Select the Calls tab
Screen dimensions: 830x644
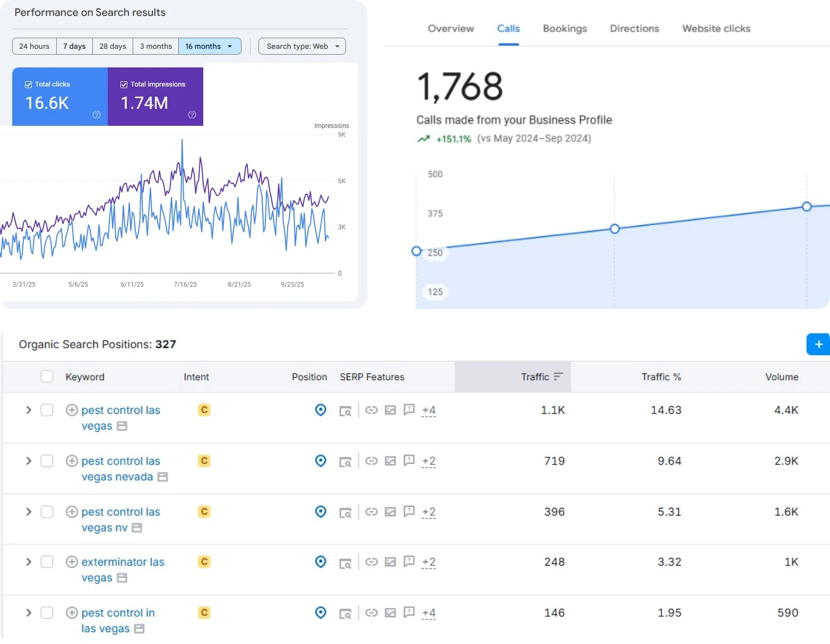click(508, 29)
